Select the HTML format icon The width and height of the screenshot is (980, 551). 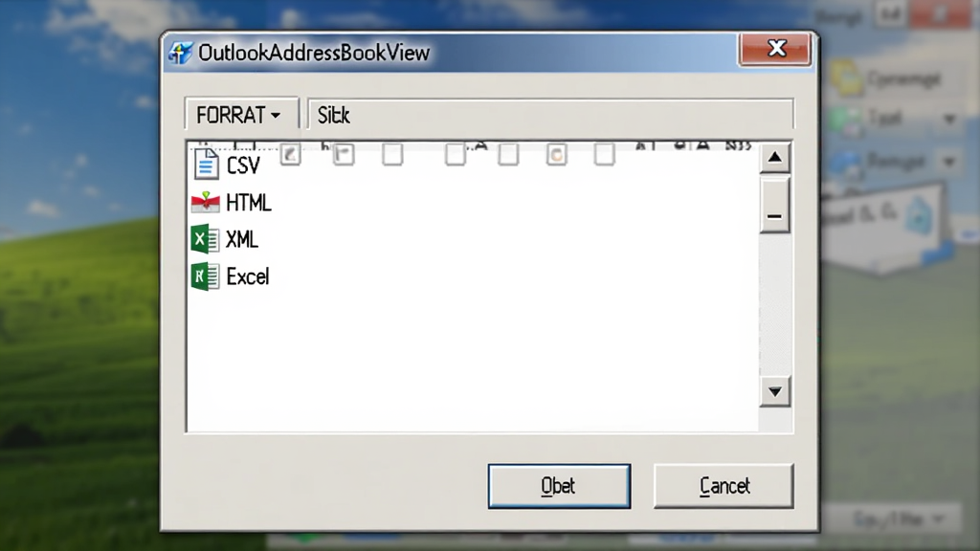coord(206,203)
